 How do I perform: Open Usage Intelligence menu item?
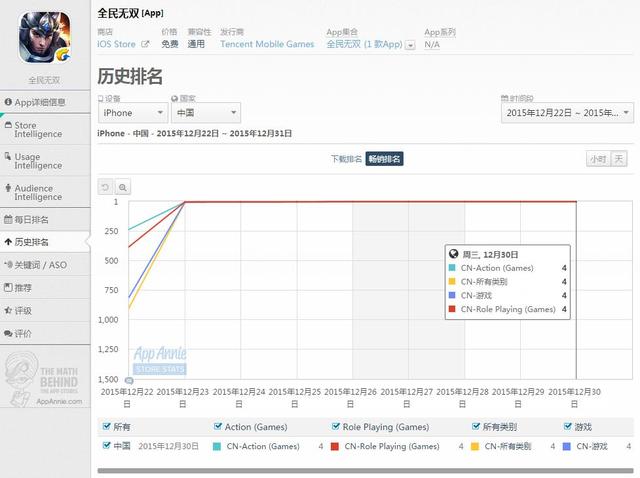(45, 161)
